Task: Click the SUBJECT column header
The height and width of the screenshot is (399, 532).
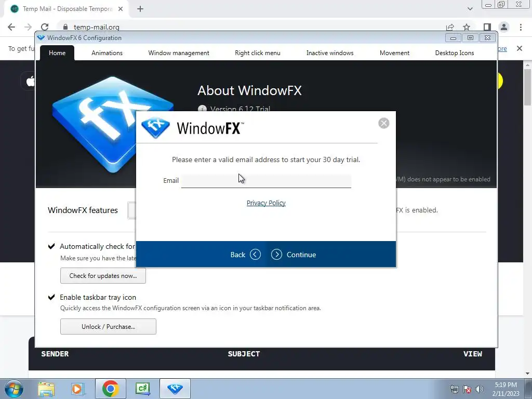Action: [x=244, y=354]
